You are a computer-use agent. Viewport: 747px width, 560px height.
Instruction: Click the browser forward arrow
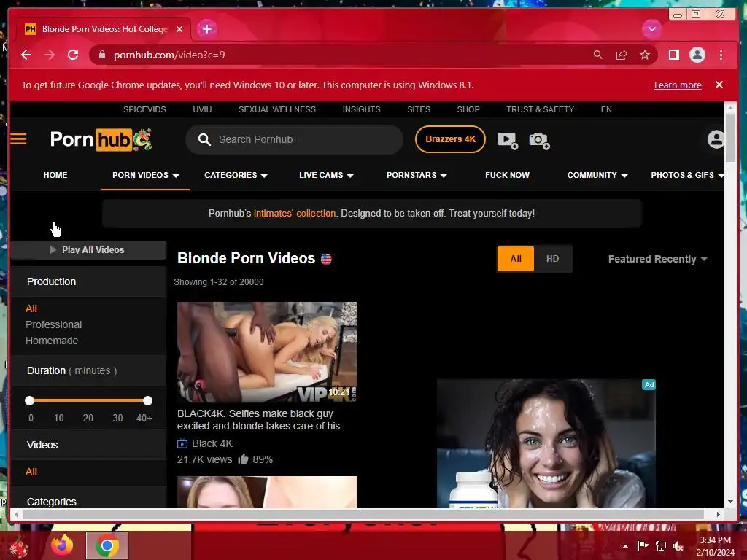(x=50, y=55)
